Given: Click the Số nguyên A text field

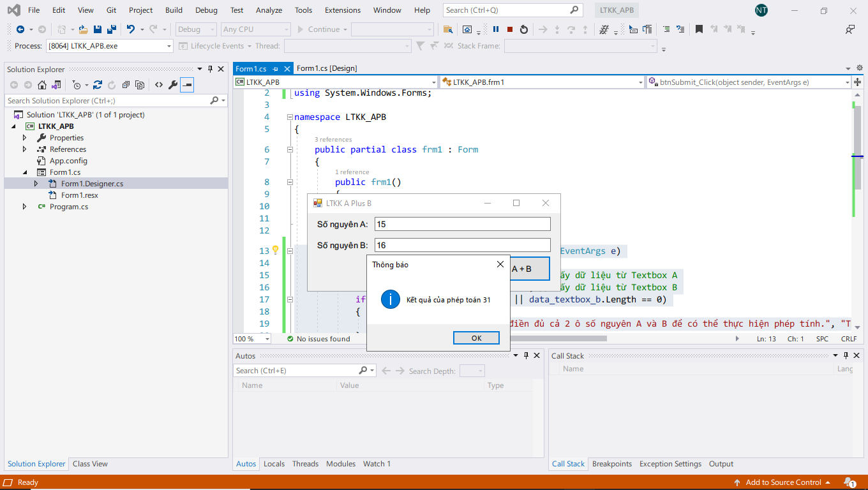Looking at the screenshot, I should 462,224.
